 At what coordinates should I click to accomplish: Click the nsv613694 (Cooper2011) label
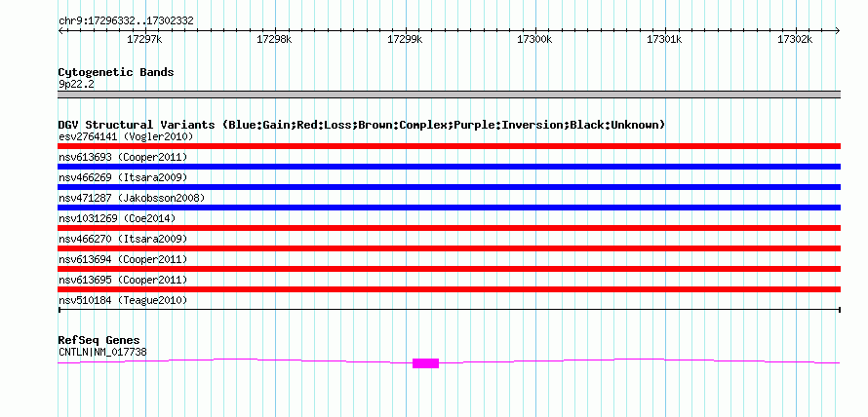(x=123, y=259)
